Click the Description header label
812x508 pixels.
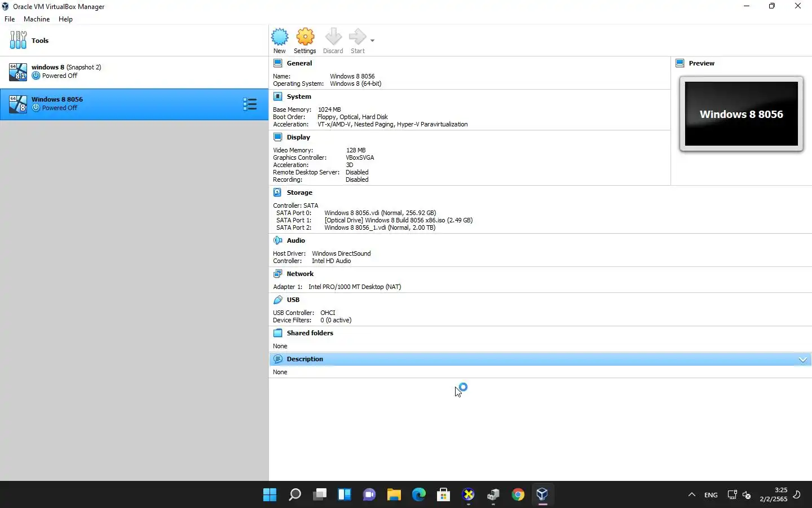[305, 359]
